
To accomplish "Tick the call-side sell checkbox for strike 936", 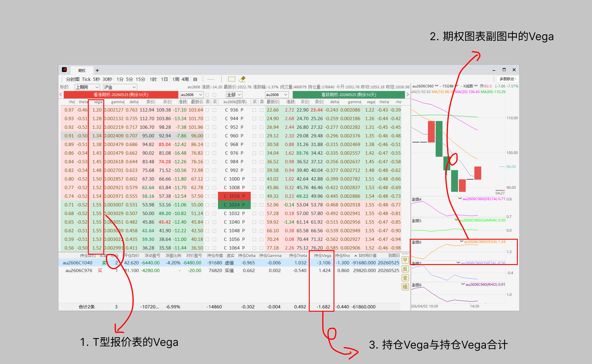I will pyautogui.click(x=207, y=110).
